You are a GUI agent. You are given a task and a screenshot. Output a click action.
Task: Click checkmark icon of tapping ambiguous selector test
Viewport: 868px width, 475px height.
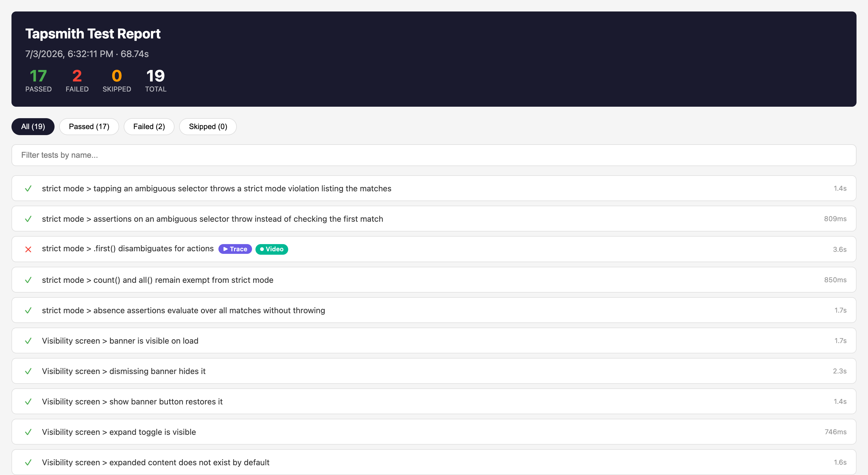(28, 188)
